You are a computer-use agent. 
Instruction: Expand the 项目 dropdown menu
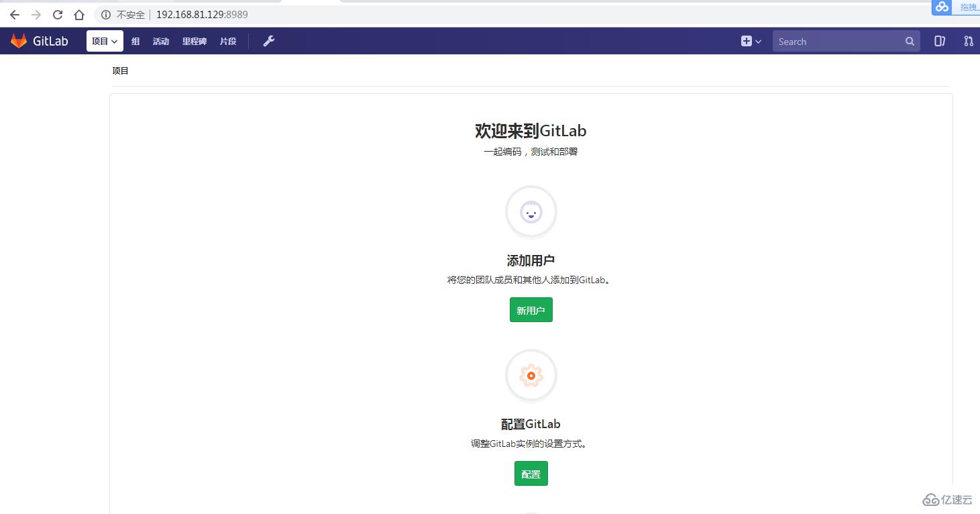tap(105, 41)
